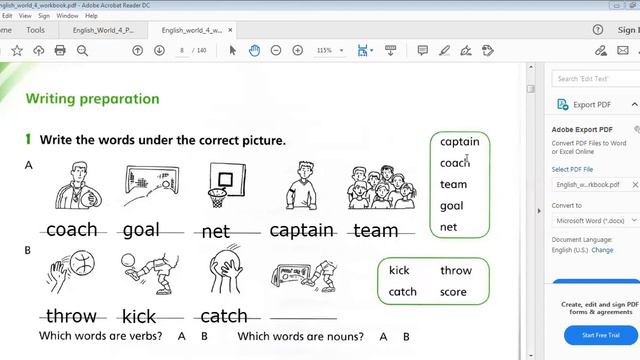
Task: Remove selected file English_w...rkbook.pdf
Action: point(635,185)
